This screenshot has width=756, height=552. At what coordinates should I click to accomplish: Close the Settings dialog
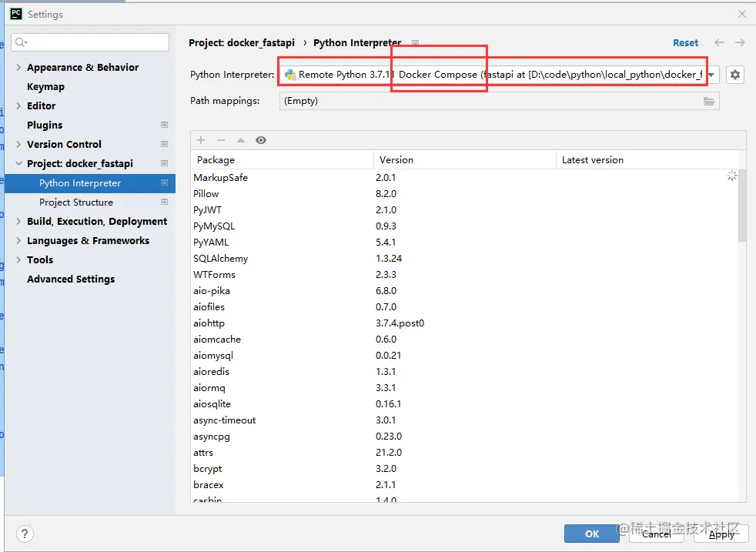point(742,14)
